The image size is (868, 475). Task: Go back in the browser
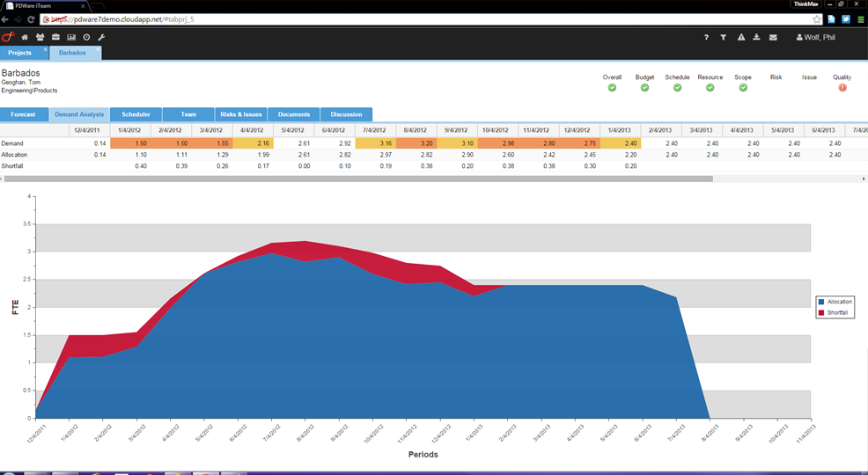coord(5,19)
